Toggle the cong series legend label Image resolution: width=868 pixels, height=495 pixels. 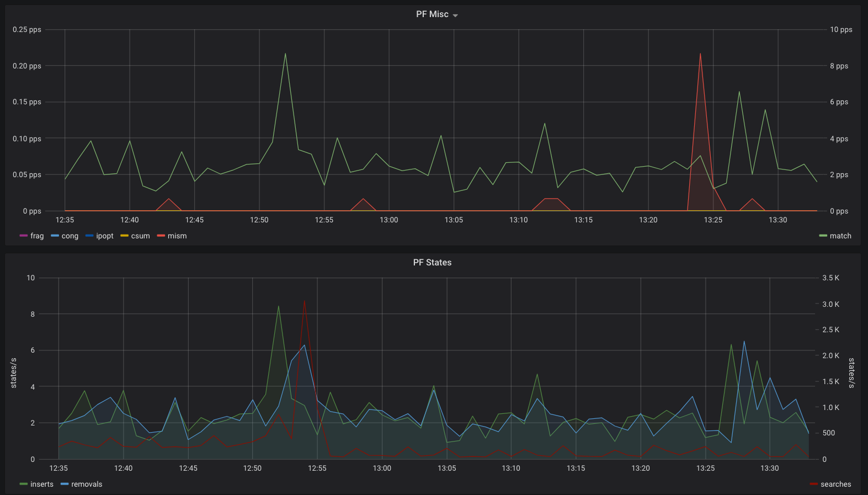pyautogui.click(x=70, y=236)
